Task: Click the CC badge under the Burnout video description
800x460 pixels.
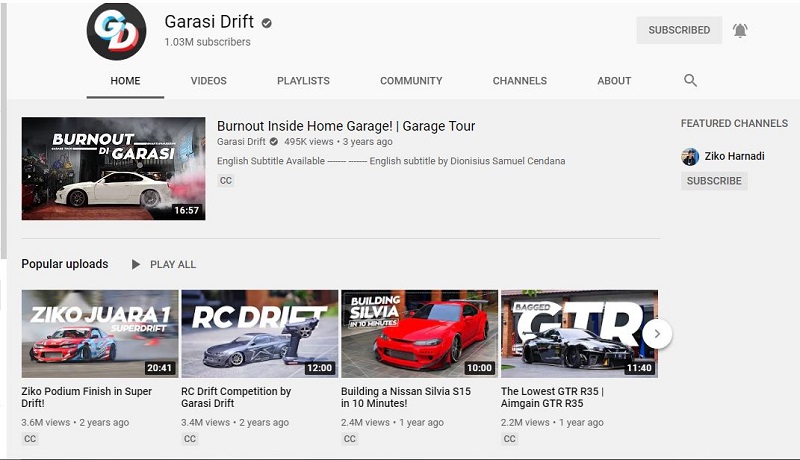Action: click(x=226, y=181)
